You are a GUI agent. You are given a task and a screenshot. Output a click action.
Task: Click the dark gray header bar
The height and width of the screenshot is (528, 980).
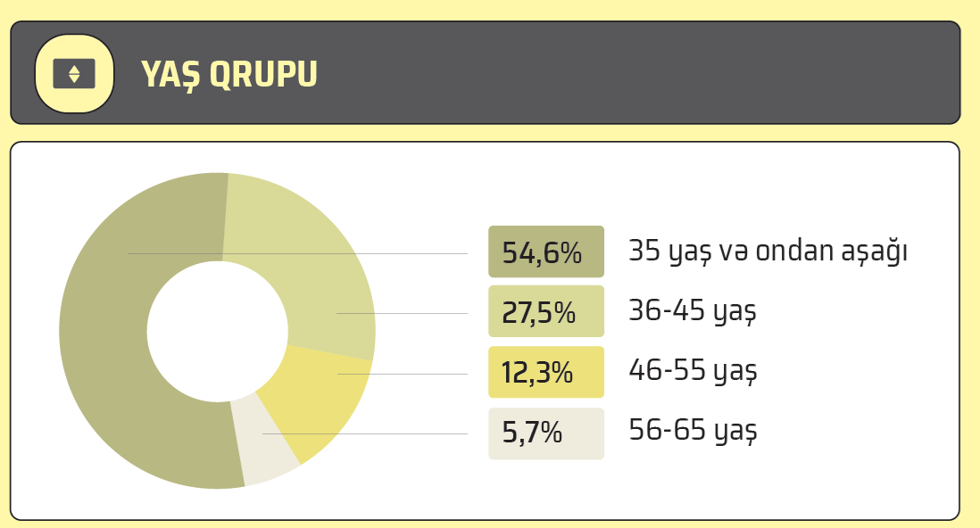pos(625,73)
